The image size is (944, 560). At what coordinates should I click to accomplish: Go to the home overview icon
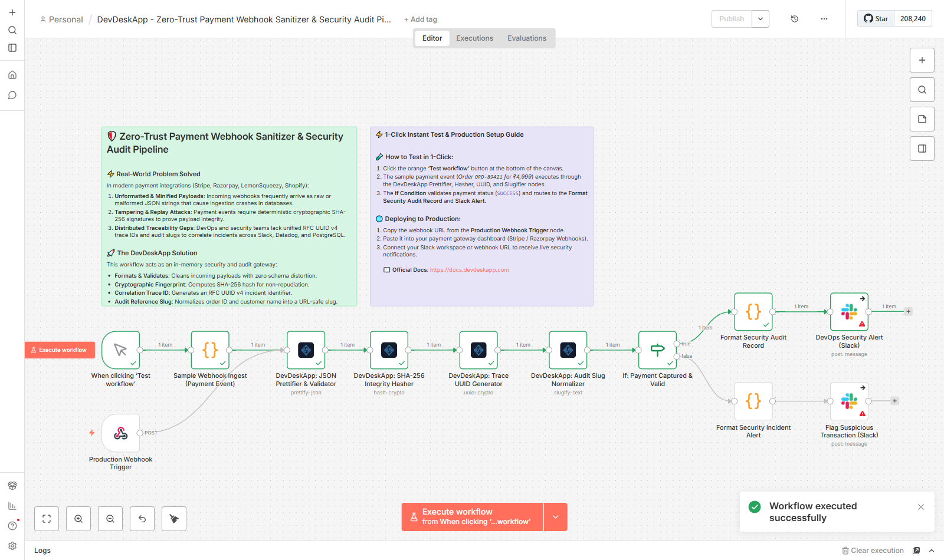(x=12, y=75)
